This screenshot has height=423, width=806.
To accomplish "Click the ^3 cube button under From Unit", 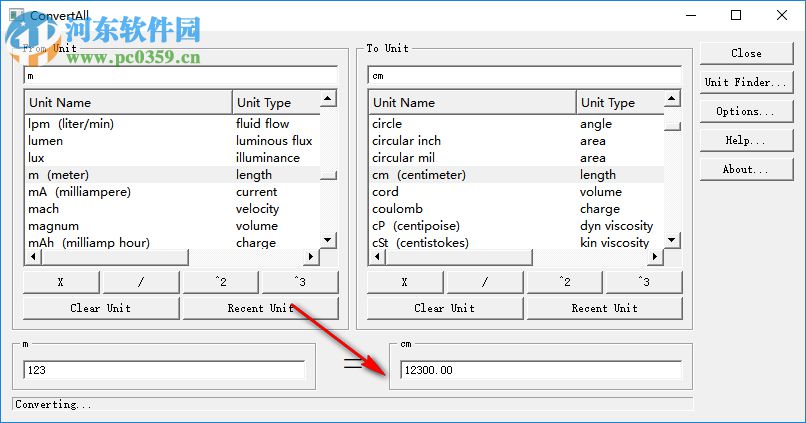I will coord(300,282).
